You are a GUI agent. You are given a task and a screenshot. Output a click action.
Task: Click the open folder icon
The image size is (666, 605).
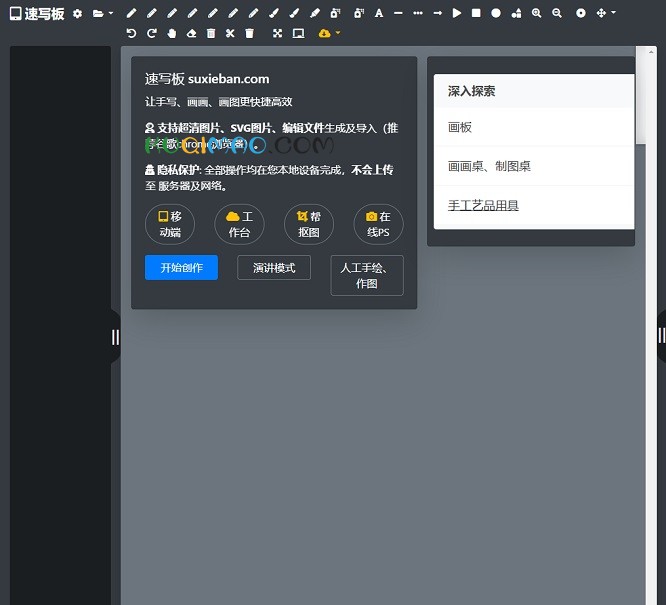tap(98, 14)
